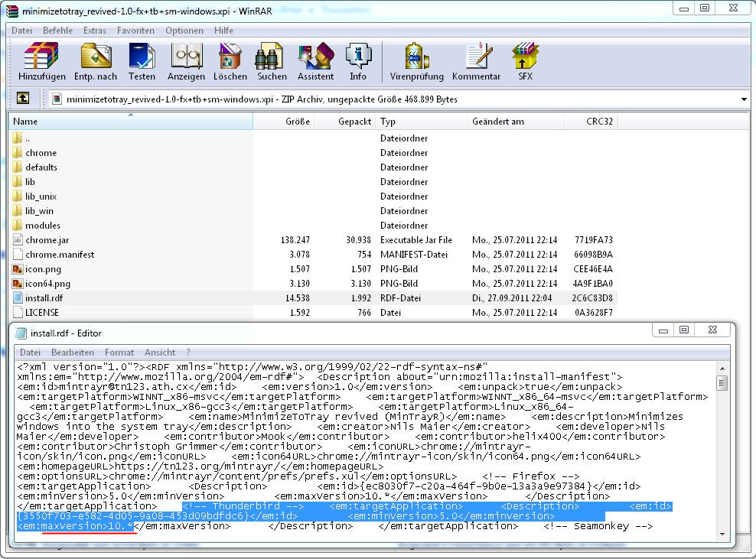Screen dimensions: 756x559
Task: Sort by the CRC32 column header
Action: (x=590, y=122)
